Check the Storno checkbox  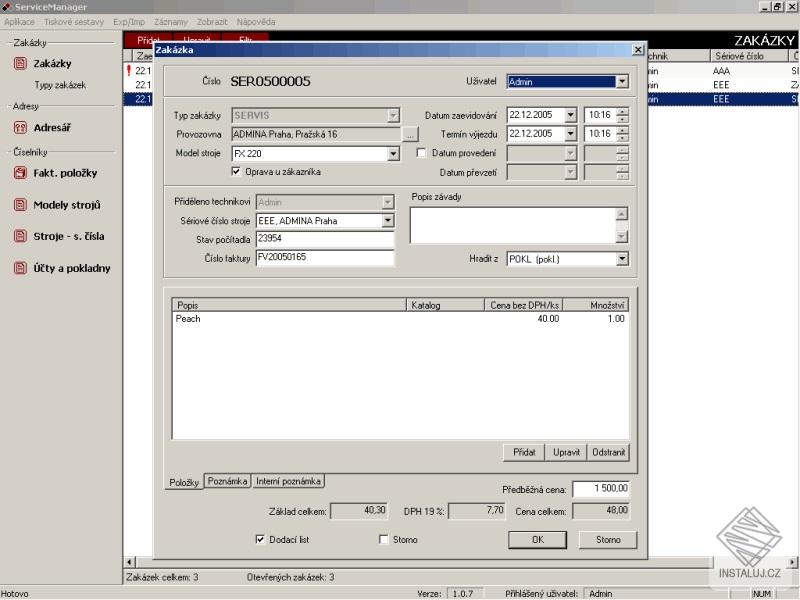click(x=384, y=539)
